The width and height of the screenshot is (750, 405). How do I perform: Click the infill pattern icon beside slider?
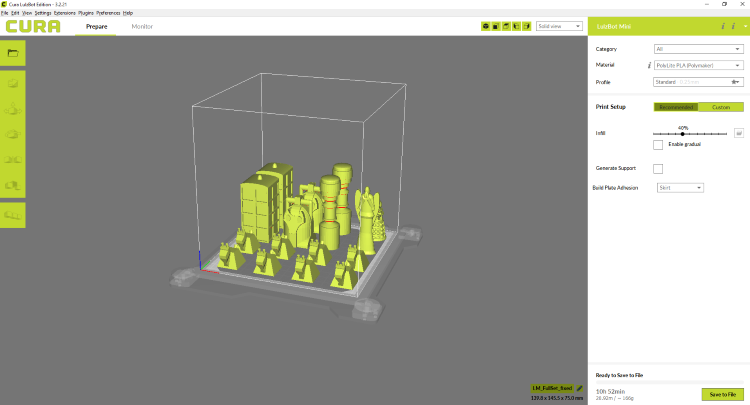coord(739,132)
